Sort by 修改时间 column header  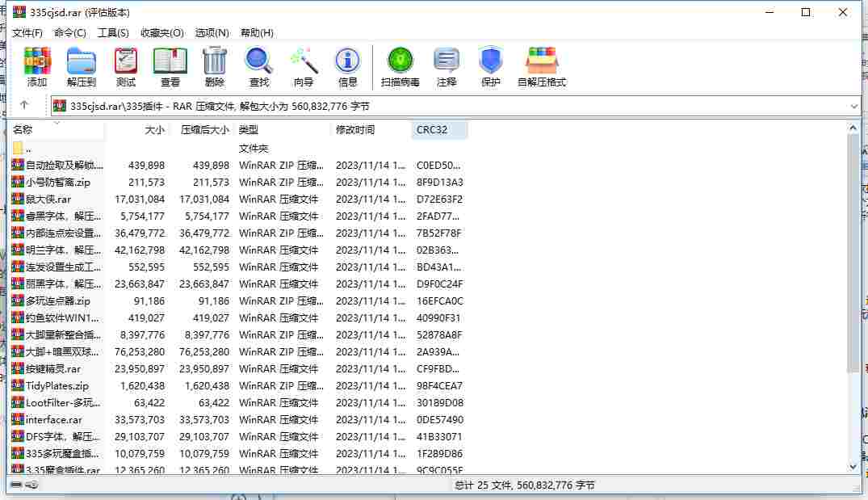(x=371, y=129)
